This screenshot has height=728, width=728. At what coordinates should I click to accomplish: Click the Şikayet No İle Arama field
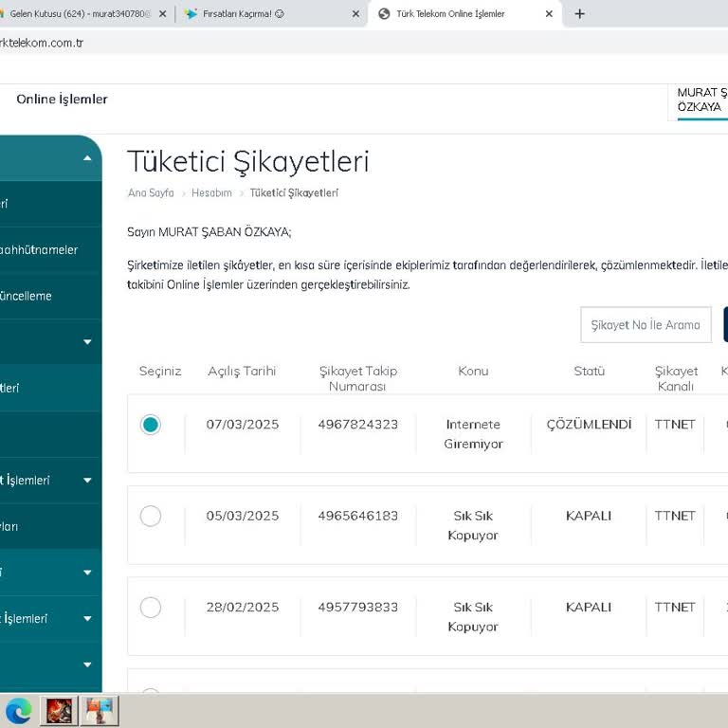[646, 324]
